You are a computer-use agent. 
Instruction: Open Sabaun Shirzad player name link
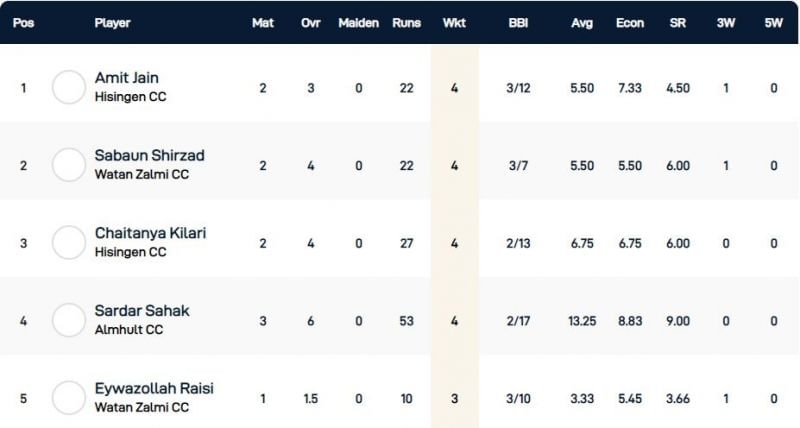pyautogui.click(x=149, y=155)
